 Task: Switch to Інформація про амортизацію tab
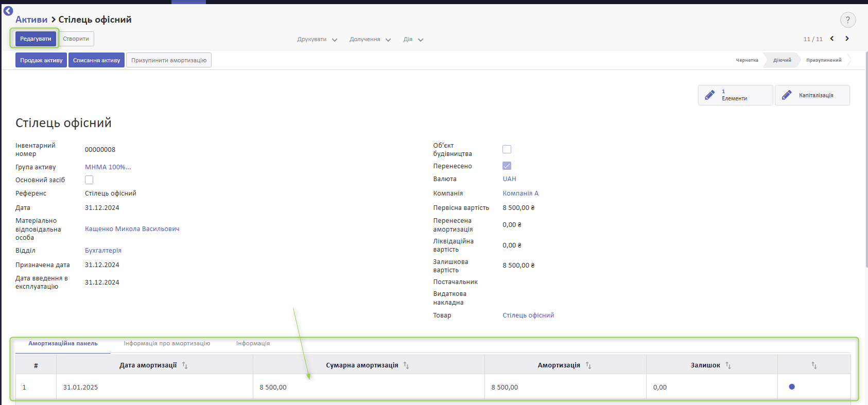167,343
